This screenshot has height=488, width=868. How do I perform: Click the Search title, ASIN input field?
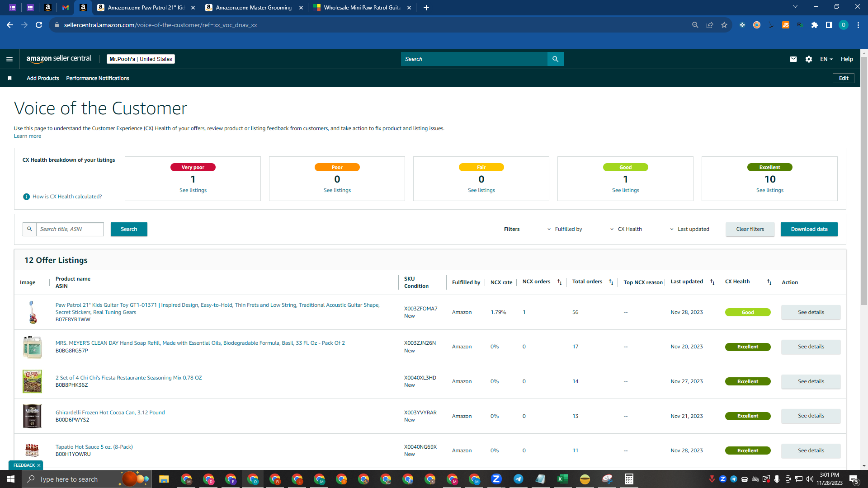coord(70,229)
